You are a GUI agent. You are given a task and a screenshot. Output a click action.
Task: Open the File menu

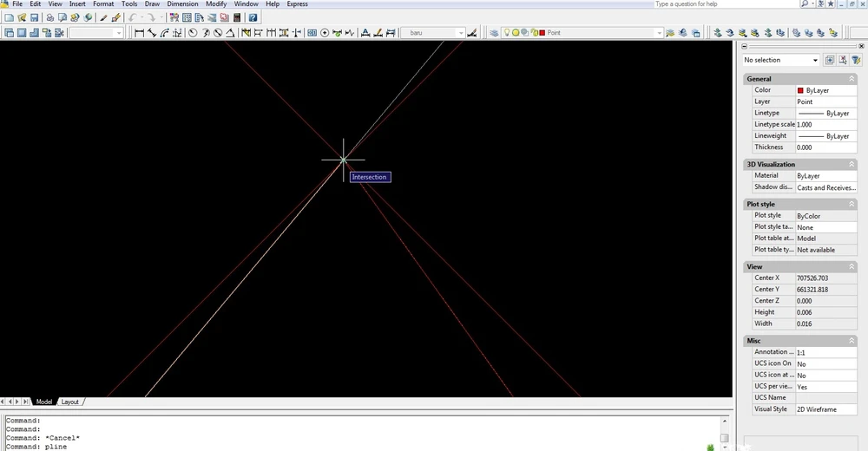[x=17, y=3]
